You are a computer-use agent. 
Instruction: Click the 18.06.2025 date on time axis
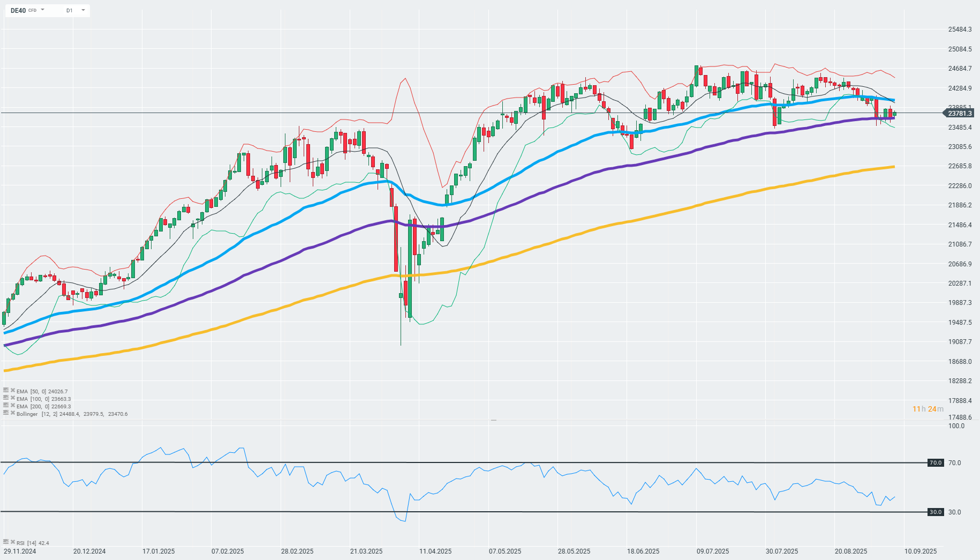pyautogui.click(x=643, y=551)
